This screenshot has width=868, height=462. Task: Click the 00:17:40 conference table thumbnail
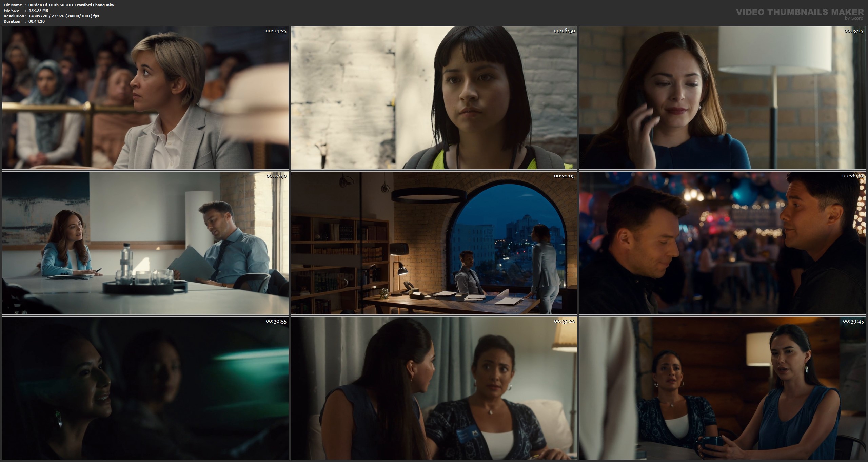click(145, 243)
